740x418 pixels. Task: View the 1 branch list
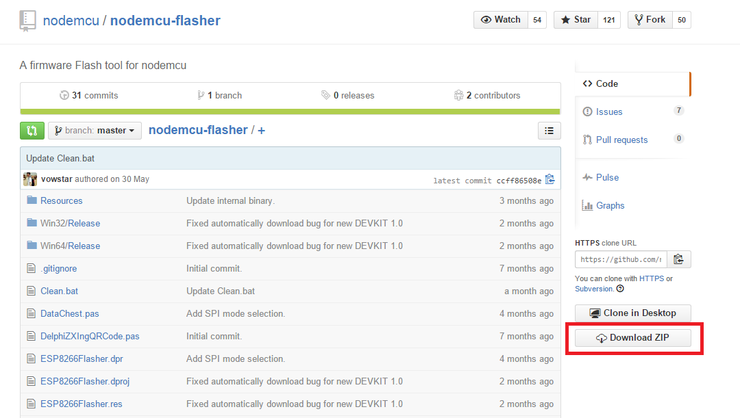219,95
